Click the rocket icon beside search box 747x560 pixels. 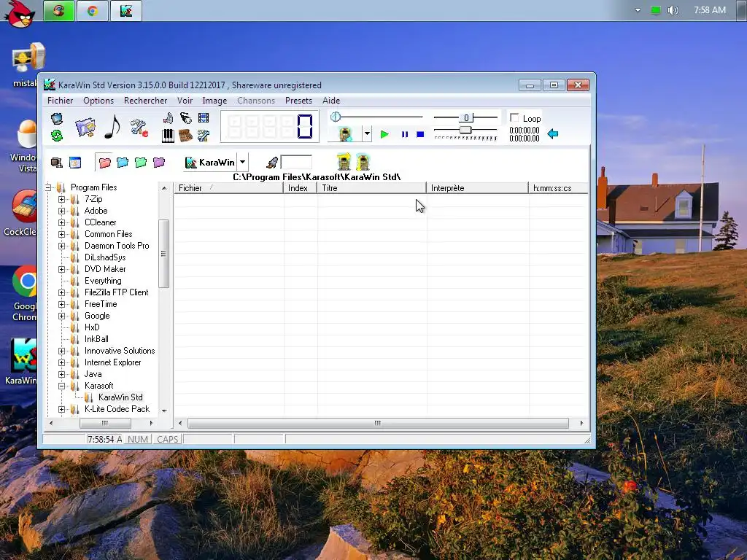point(272,163)
